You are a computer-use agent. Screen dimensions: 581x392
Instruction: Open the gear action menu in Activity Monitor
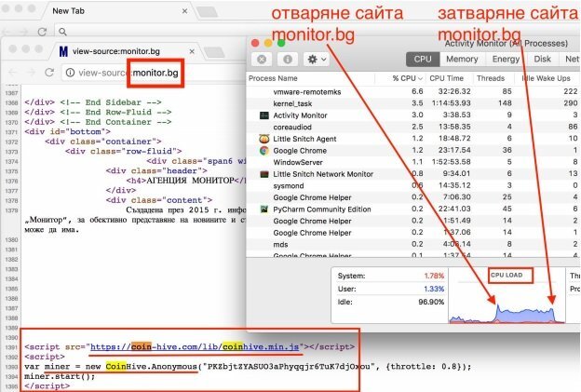pyautogui.click(x=317, y=60)
